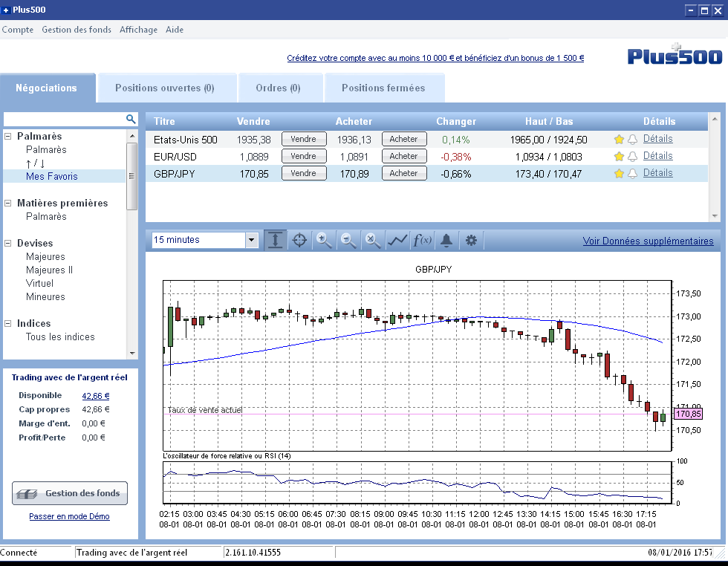Open chart settings gear
The image size is (728, 566).
tap(471, 240)
